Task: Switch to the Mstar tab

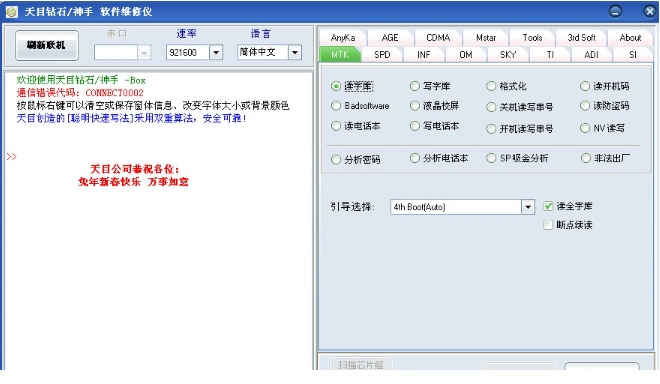Action: pyautogui.click(x=486, y=37)
